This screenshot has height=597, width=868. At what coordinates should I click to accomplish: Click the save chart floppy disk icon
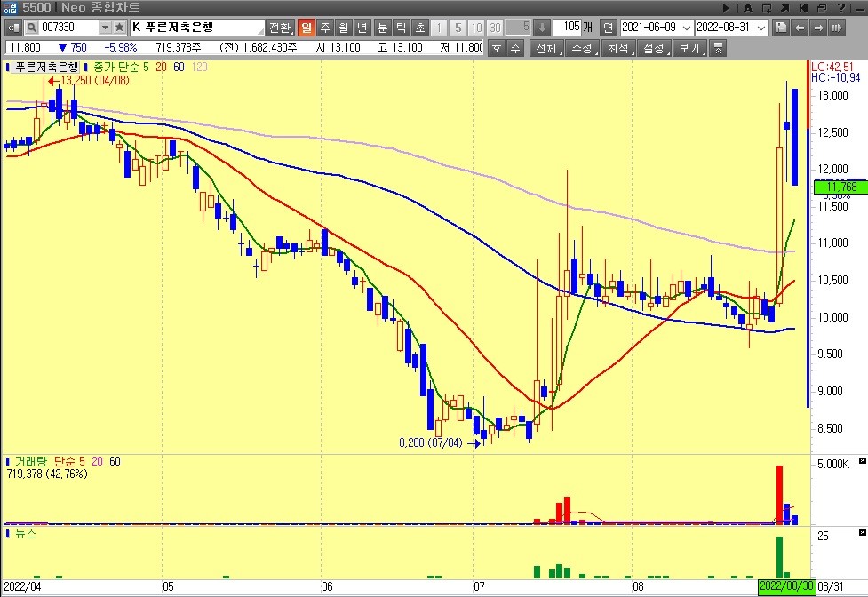(x=781, y=28)
